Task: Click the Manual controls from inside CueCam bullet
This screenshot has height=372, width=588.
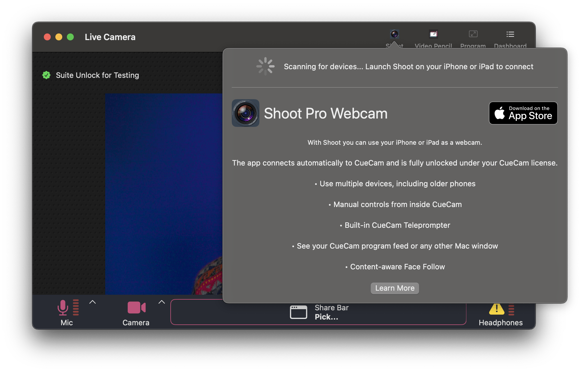Action: click(x=395, y=204)
